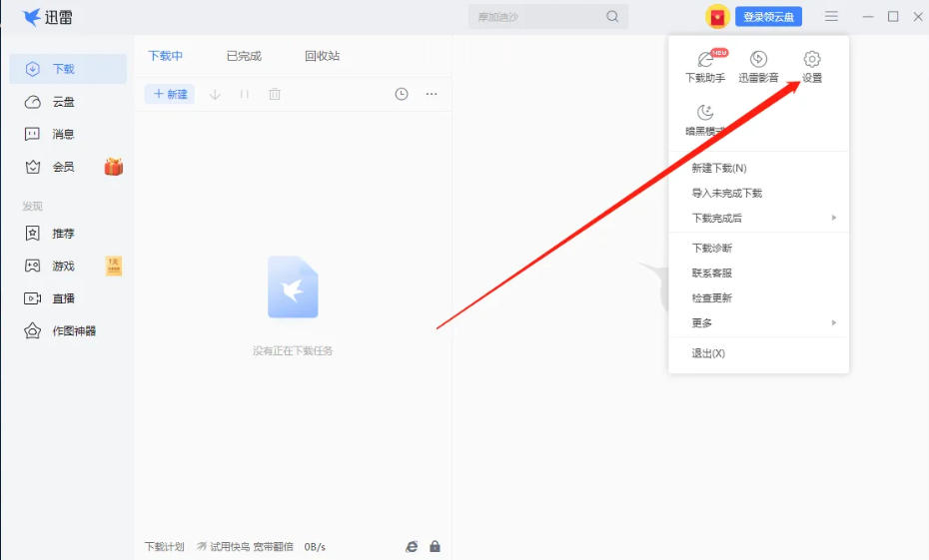Image resolution: width=929 pixels, height=560 pixels.
Task: Toggle 暗黑模式 dark mode
Action: pos(705,120)
